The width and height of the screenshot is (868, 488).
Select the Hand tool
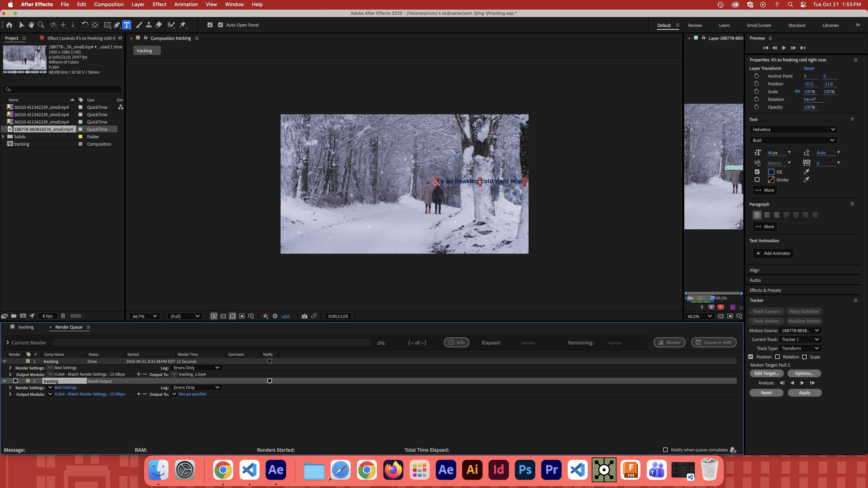pos(31,25)
